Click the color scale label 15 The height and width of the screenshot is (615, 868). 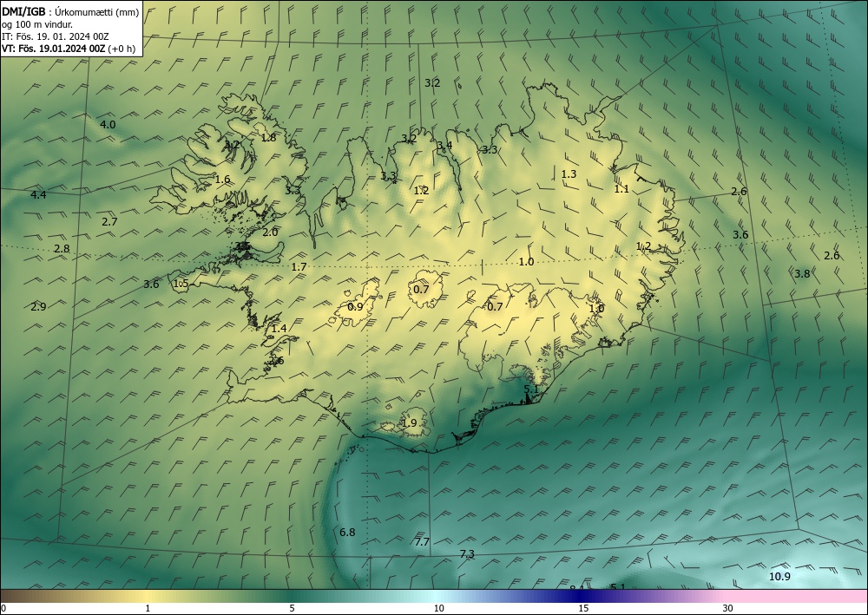pyautogui.click(x=583, y=608)
